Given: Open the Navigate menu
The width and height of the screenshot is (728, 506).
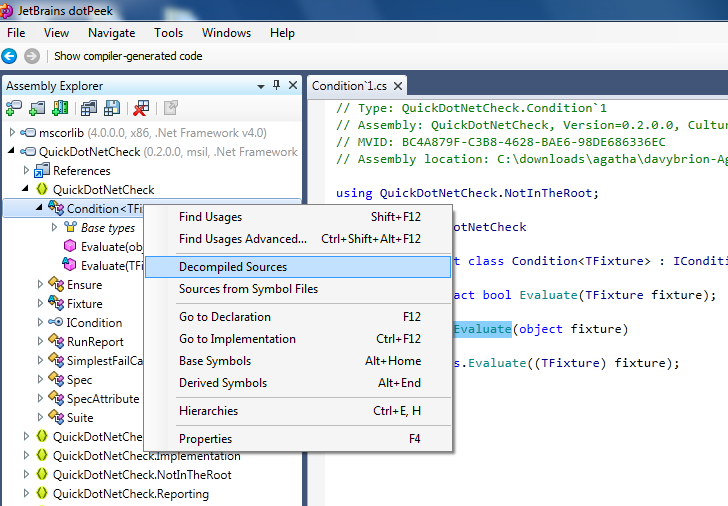Looking at the screenshot, I should [111, 33].
